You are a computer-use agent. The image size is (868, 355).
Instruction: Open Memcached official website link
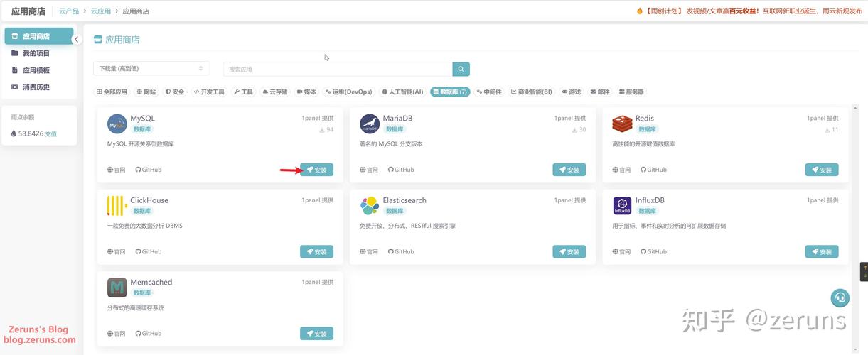click(116, 333)
